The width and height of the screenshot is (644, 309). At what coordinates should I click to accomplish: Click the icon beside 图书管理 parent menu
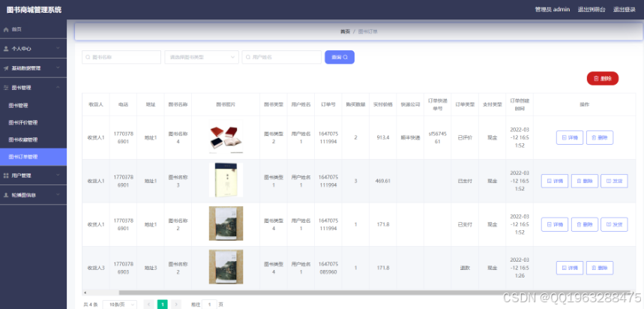click(6, 88)
